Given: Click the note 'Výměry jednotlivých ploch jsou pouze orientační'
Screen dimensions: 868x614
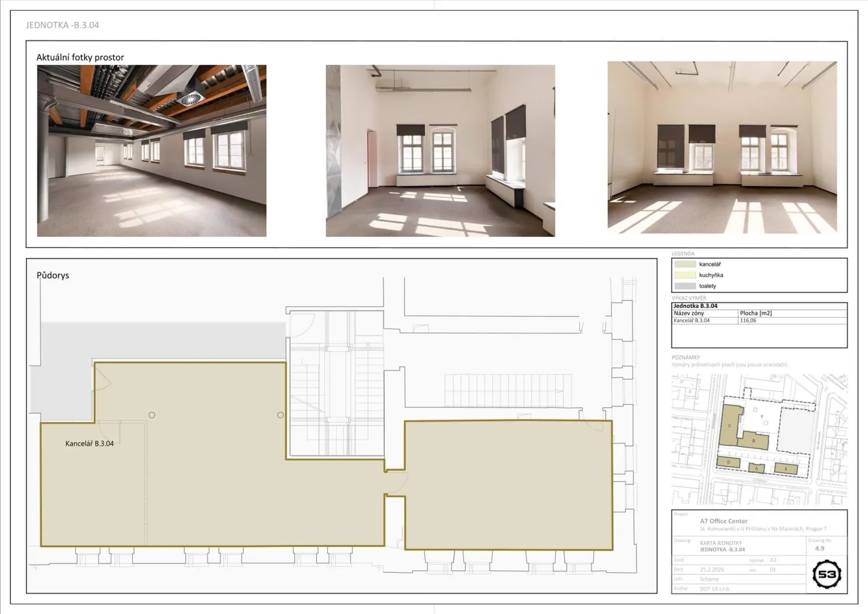Looking at the screenshot, I should [730, 365].
